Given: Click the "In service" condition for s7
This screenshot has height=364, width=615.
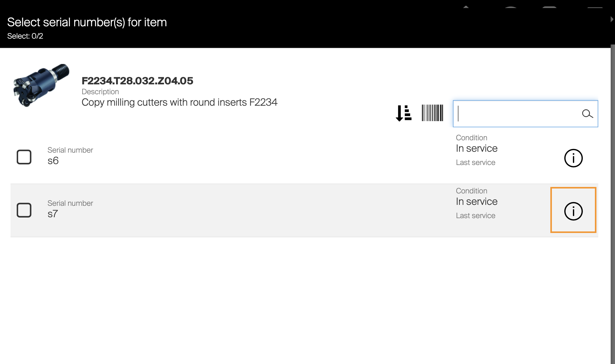Looking at the screenshot, I should click(476, 201).
